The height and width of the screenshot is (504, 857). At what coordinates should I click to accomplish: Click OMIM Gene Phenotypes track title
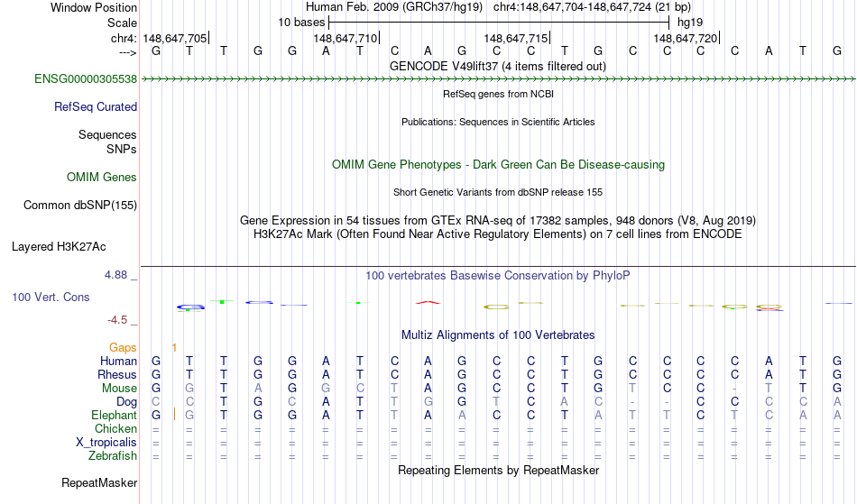pyautogui.click(x=499, y=165)
